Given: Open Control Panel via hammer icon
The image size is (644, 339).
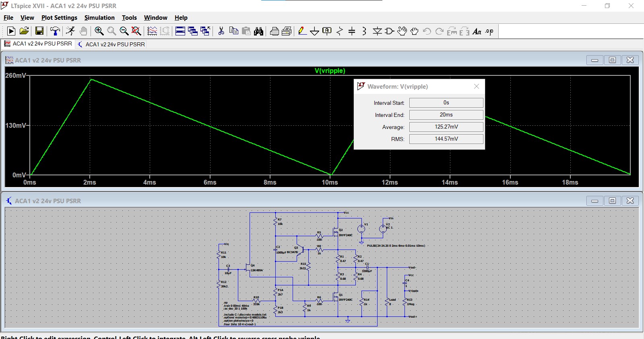Looking at the screenshot, I should pos(55,31).
